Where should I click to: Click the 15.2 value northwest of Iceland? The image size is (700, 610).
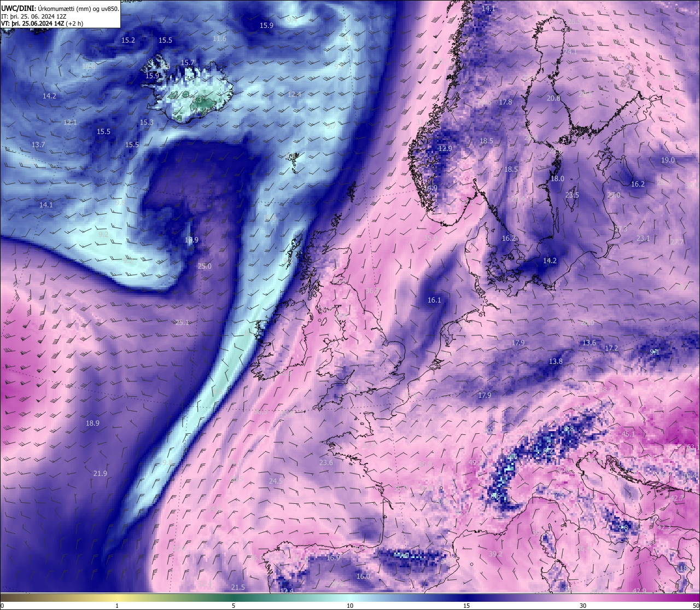[x=128, y=40]
